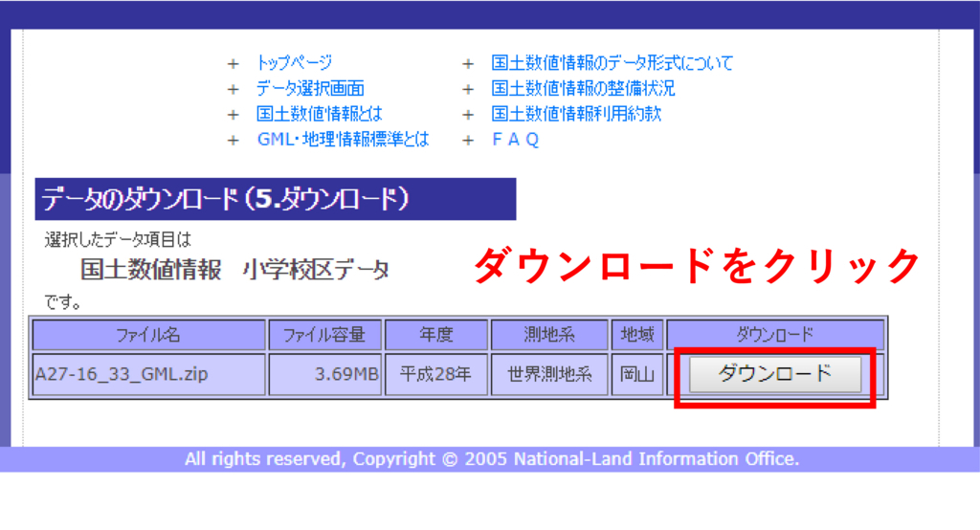Click the GML・地理情報標準とは link
Screen dimensions: 980x530
click(343, 140)
